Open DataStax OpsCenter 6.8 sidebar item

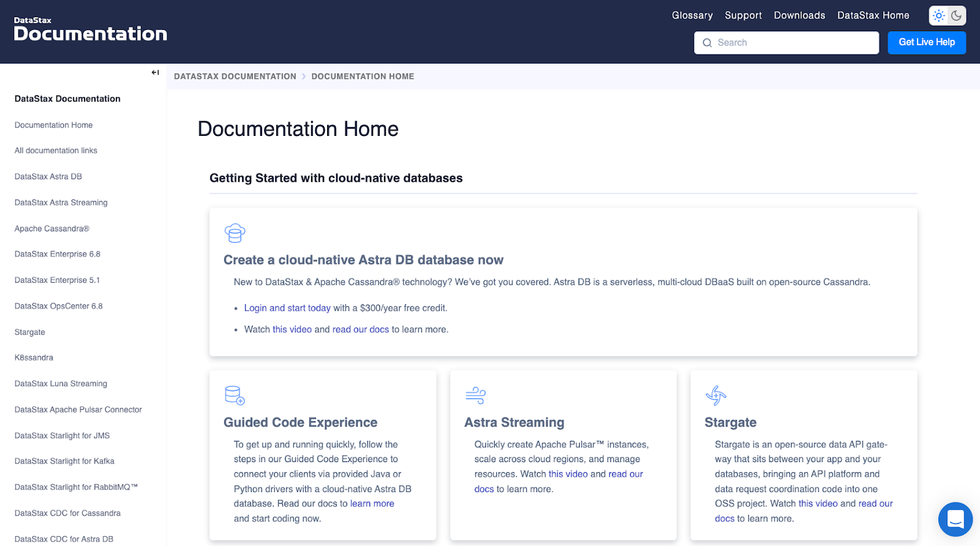59,306
